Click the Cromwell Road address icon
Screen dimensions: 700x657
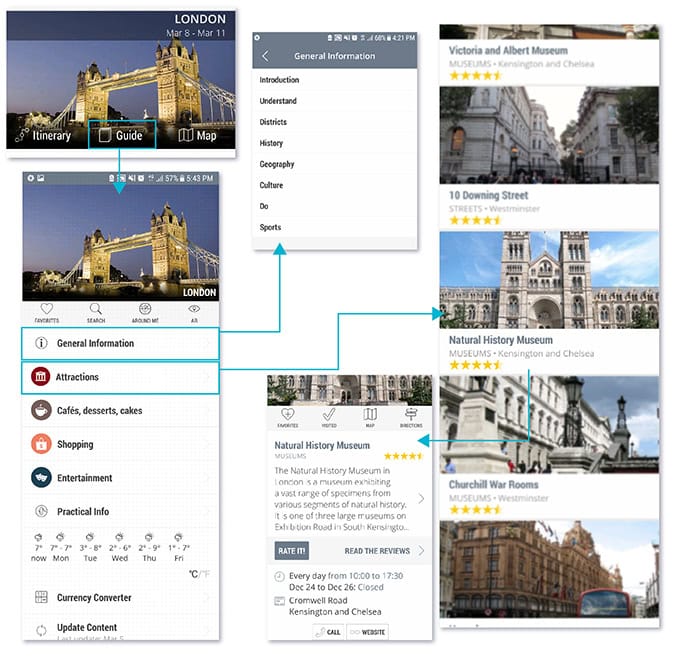(279, 601)
